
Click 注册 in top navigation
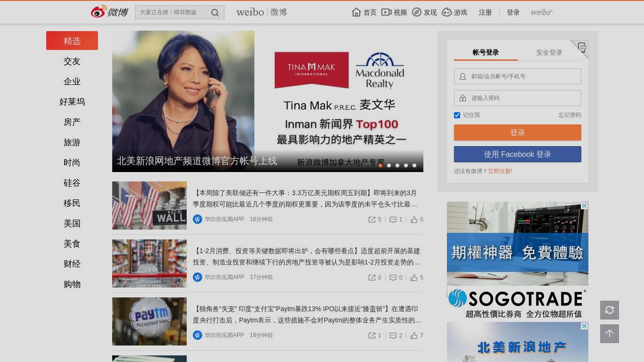[x=485, y=12]
